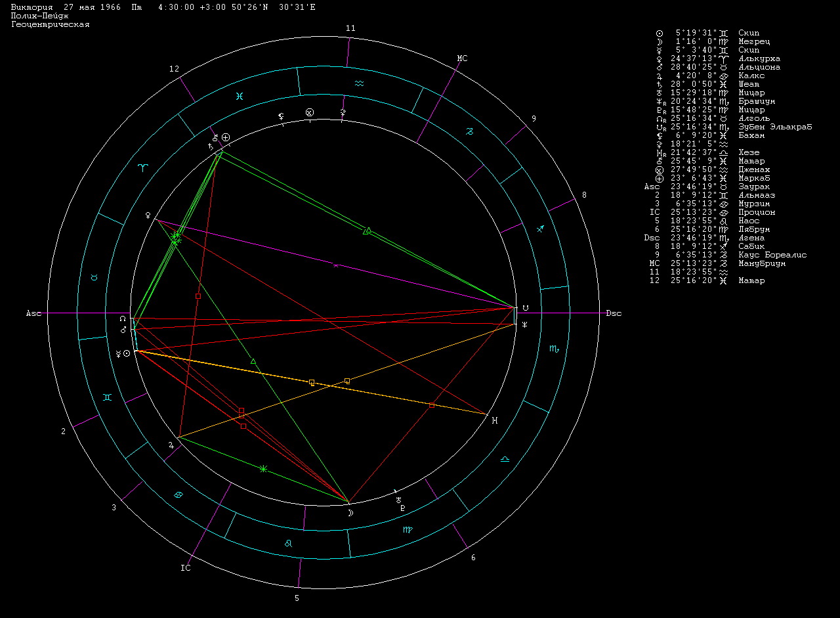Click the Pisces sign glyph on the zodiac ring
The width and height of the screenshot is (840, 618).
pos(240,96)
